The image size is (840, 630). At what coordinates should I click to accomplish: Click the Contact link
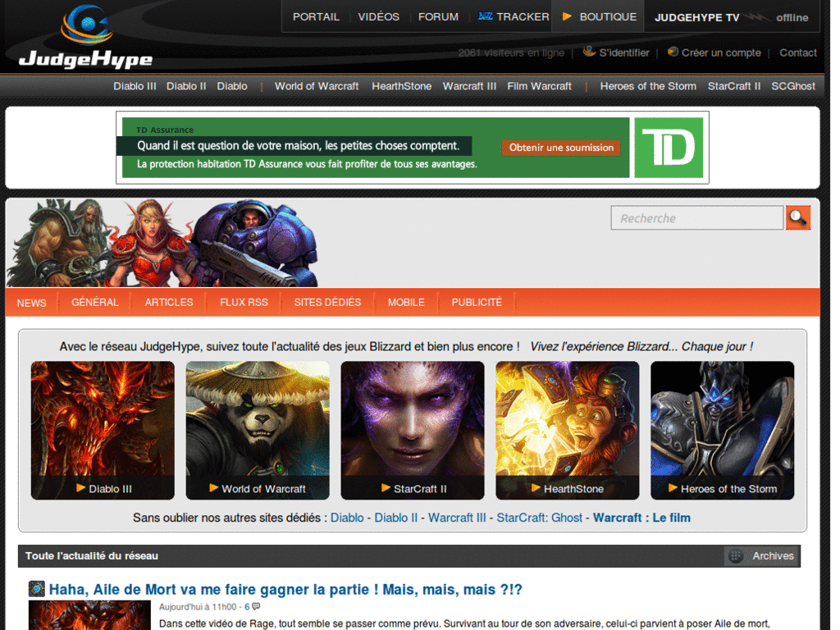pos(797,52)
